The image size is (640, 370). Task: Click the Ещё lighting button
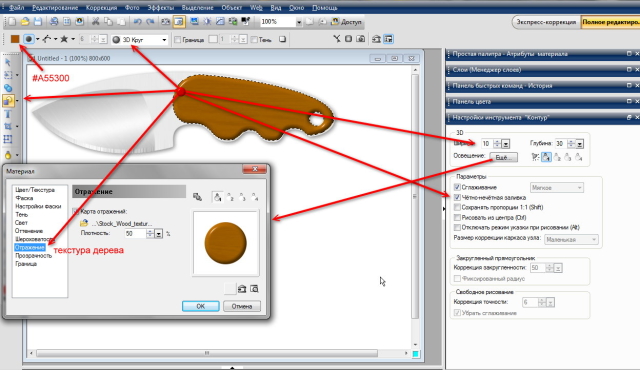[503, 157]
